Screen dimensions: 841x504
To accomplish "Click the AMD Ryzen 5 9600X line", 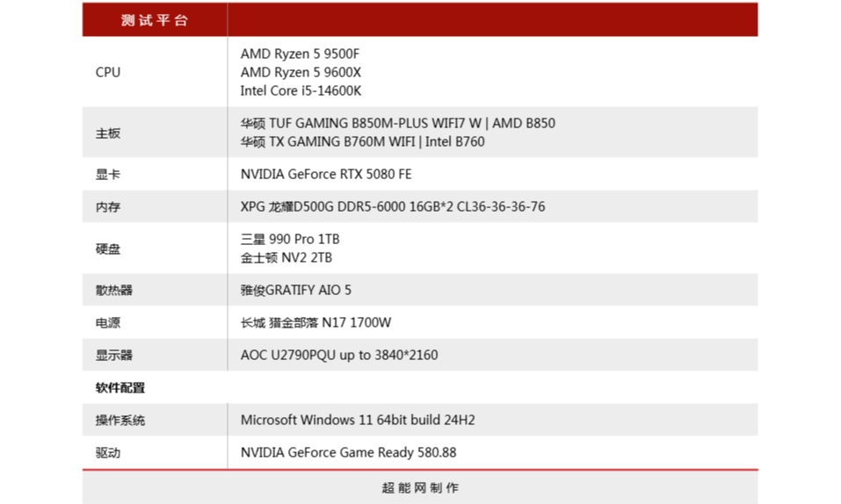I will point(301,72).
